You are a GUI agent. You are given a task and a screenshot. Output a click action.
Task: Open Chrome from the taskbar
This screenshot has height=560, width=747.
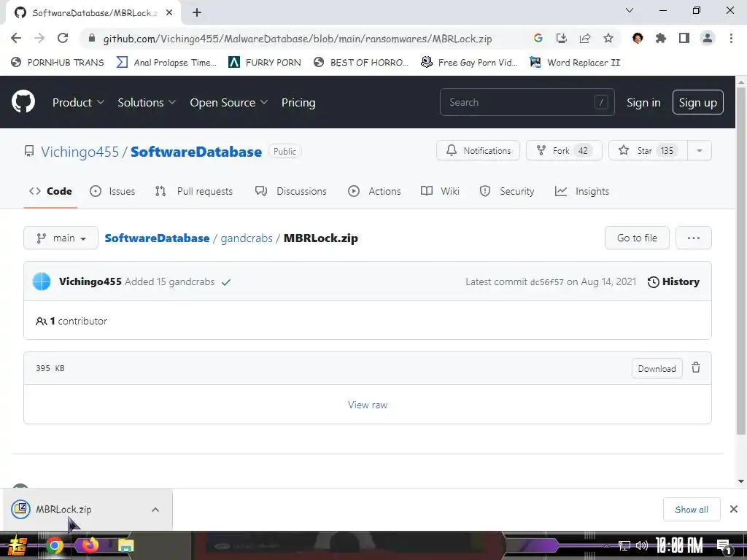pyautogui.click(x=55, y=545)
